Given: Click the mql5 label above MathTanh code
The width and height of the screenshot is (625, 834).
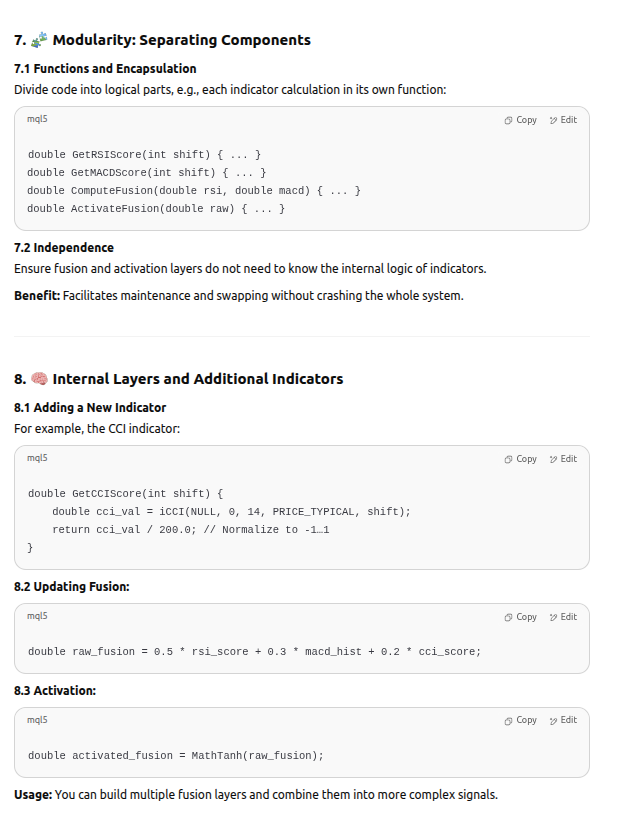Looking at the screenshot, I should pos(37,720).
